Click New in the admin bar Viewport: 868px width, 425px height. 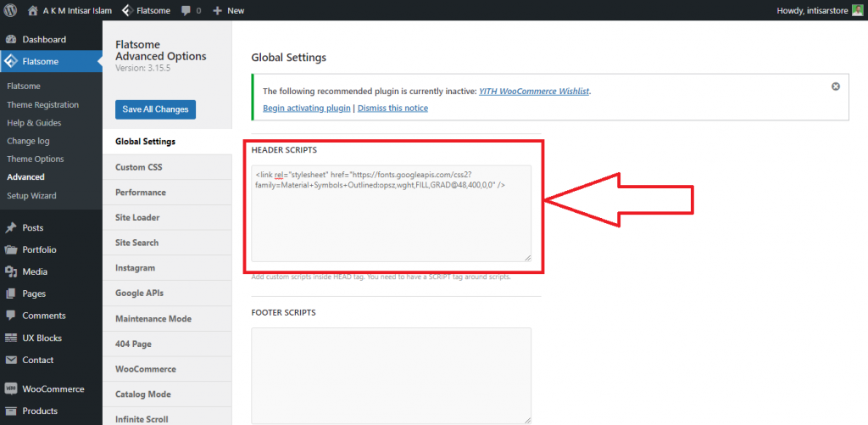coord(236,10)
